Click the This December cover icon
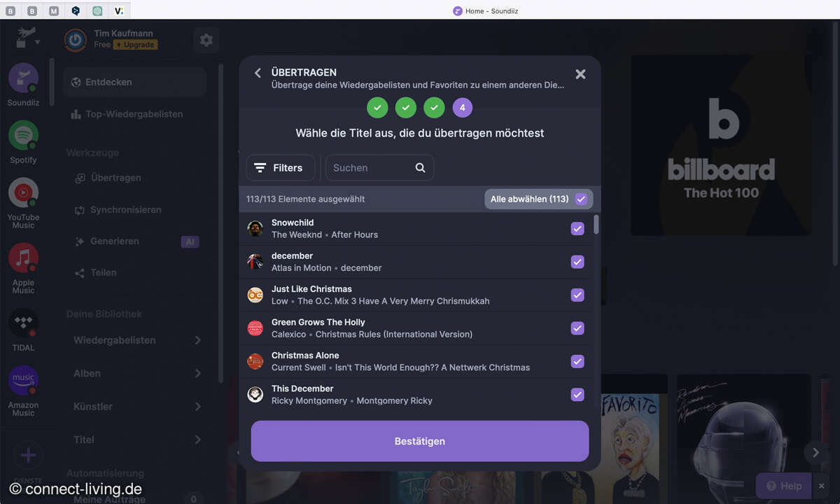This screenshot has width=840, height=504. 255,394
